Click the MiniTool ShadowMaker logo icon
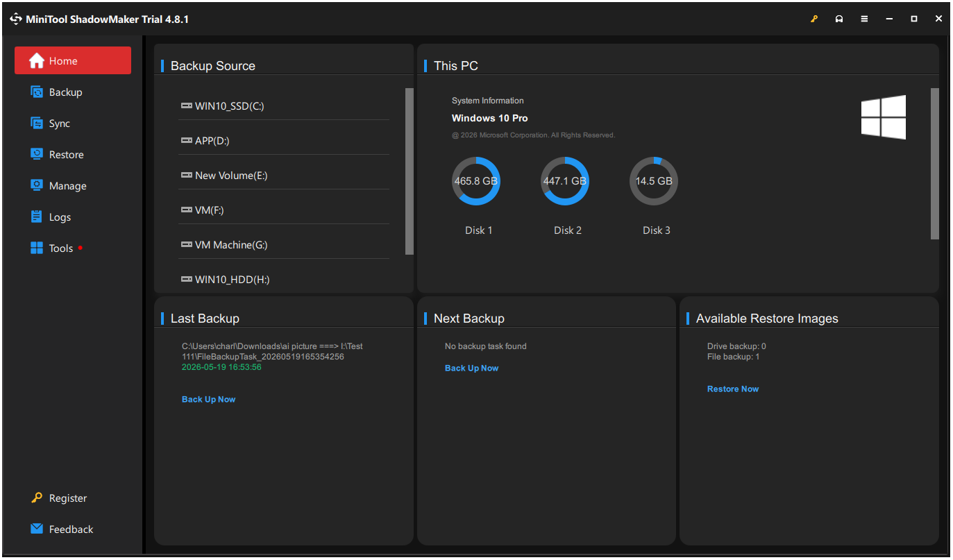The image size is (953, 560). (16, 19)
